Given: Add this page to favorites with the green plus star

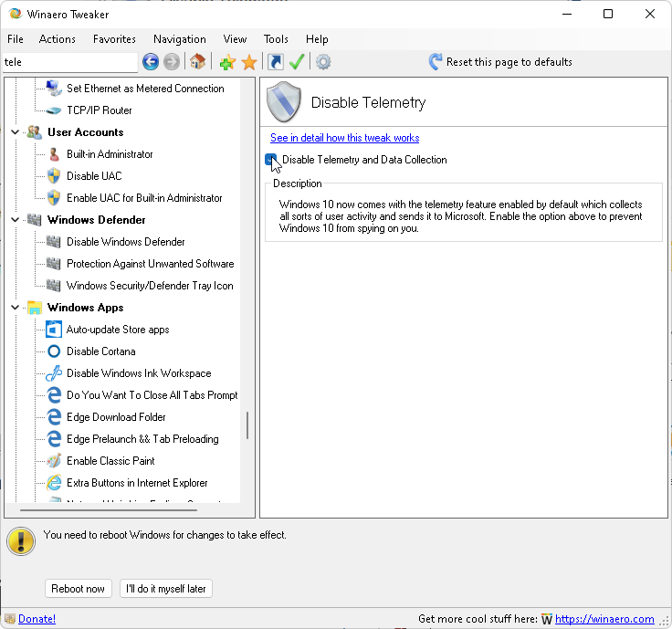Looking at the screenshot, I should tap(227, 62).
